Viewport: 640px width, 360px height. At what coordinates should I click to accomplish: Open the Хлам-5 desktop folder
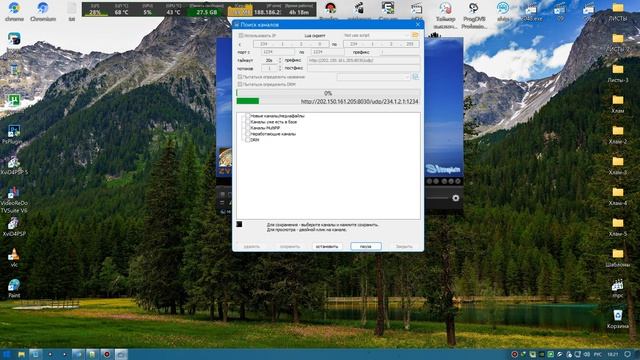click(618, 227)
